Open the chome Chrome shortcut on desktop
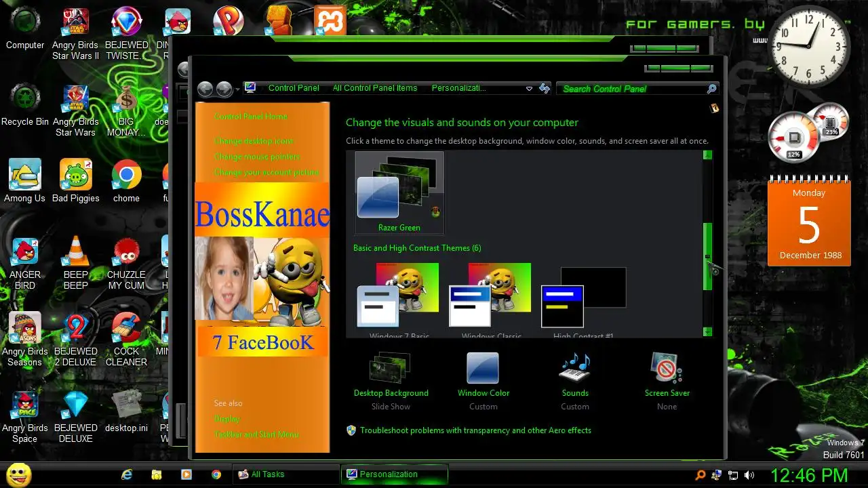868x488 pixels. 126,181
